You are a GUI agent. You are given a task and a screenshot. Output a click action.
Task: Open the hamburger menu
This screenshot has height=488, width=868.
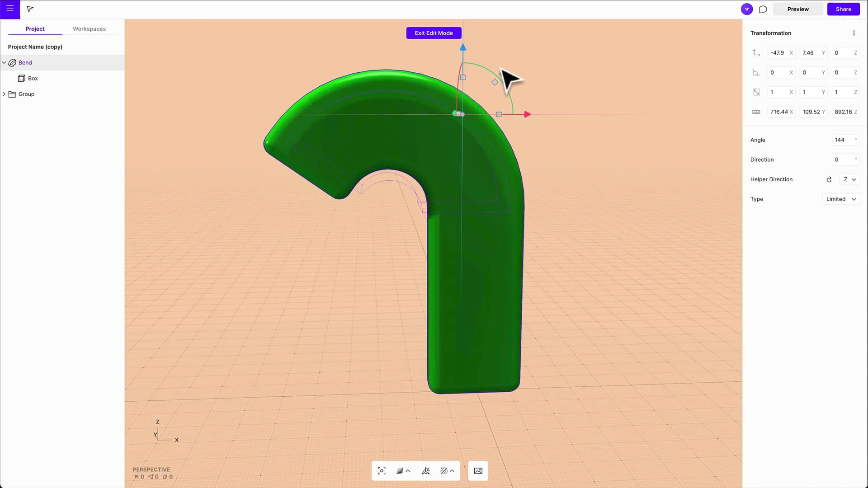click(x=9, y=9)
